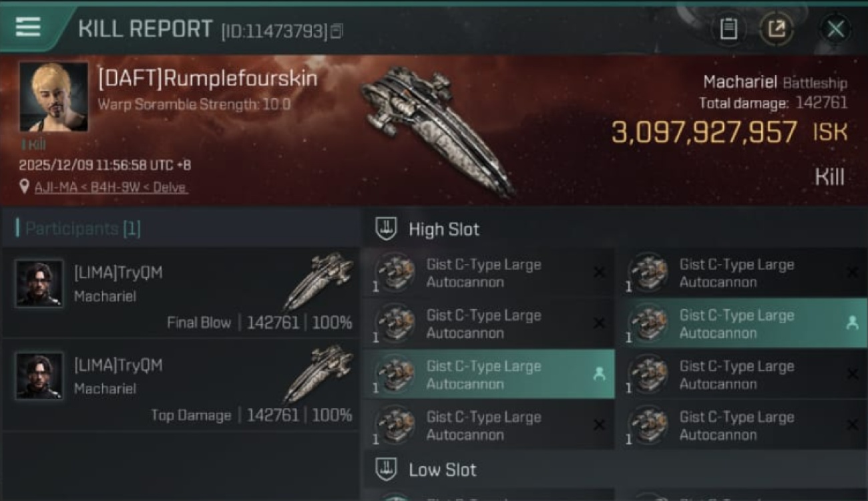Click the clipboard icon in the top bar
868x501 pixels.
click(728, 29)
